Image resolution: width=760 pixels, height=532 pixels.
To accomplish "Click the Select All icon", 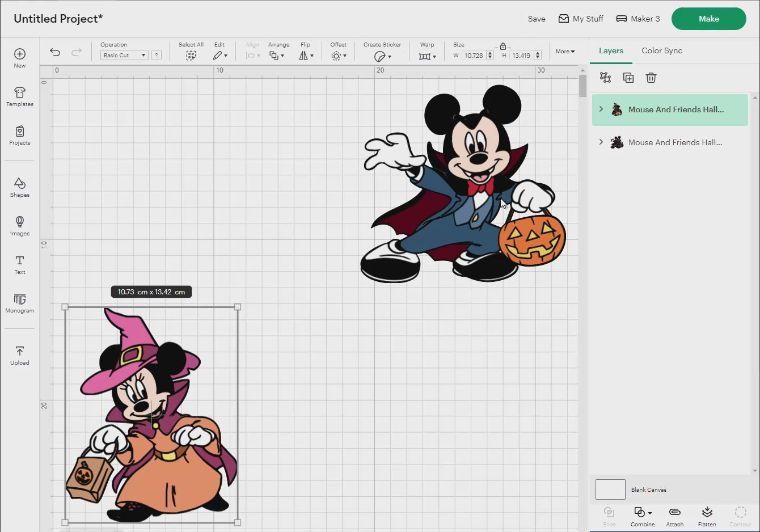I will click(x=191, y=56).
